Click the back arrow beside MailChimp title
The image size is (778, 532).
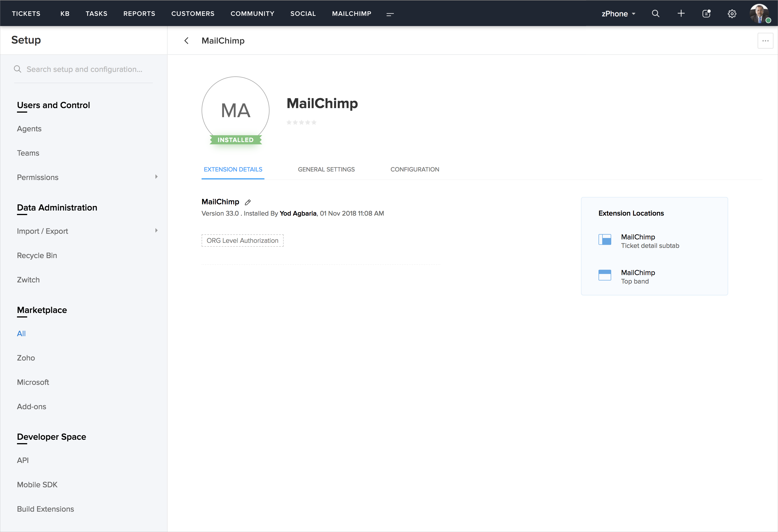(x=187, y=41)
